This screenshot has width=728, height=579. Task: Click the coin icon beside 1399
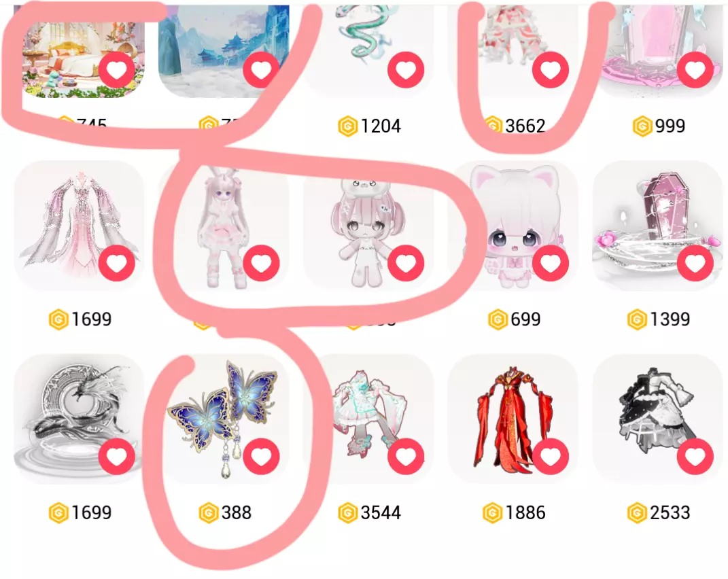(637, 320)
